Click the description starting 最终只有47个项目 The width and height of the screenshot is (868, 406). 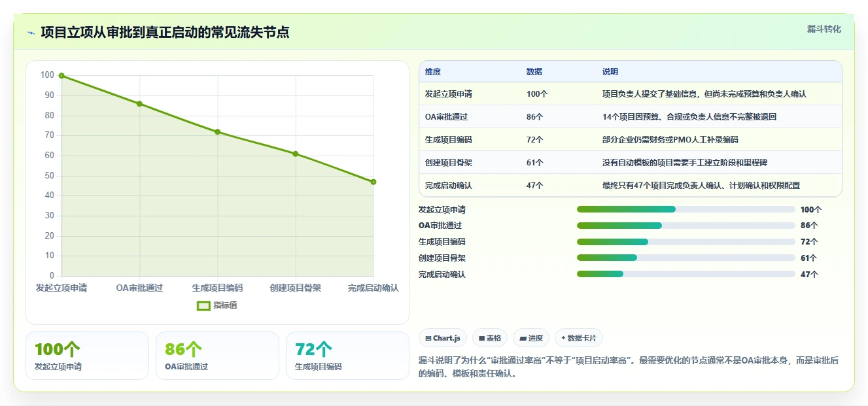tap(701, 186)
